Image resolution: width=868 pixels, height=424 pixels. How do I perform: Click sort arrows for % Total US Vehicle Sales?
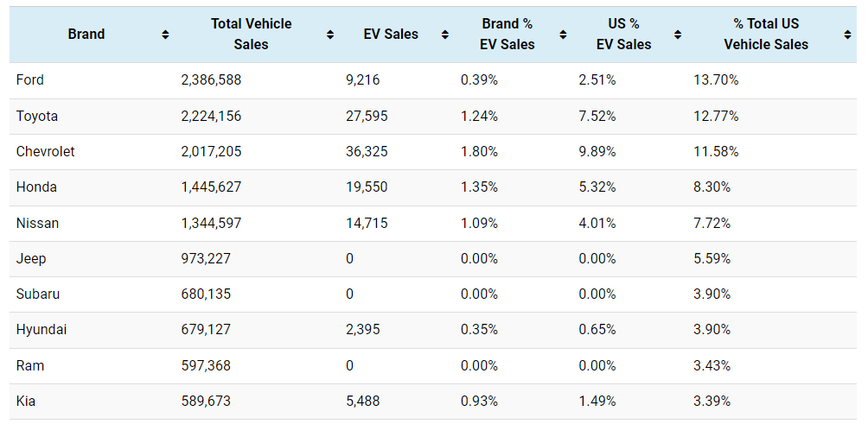point(847,35)
